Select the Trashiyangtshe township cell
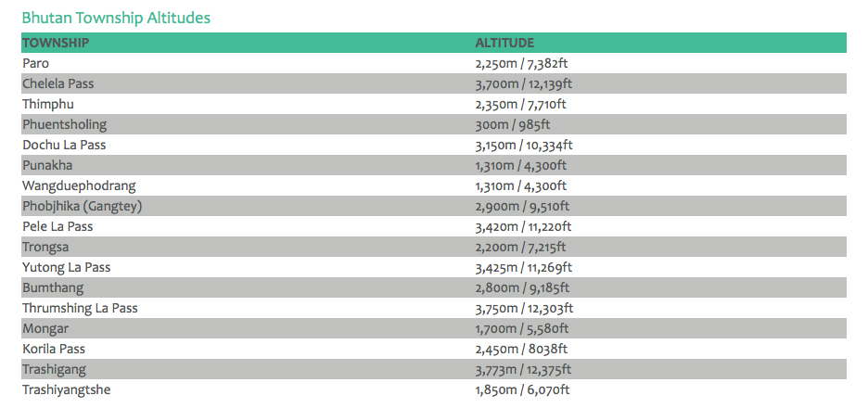 tap(67, 389)
